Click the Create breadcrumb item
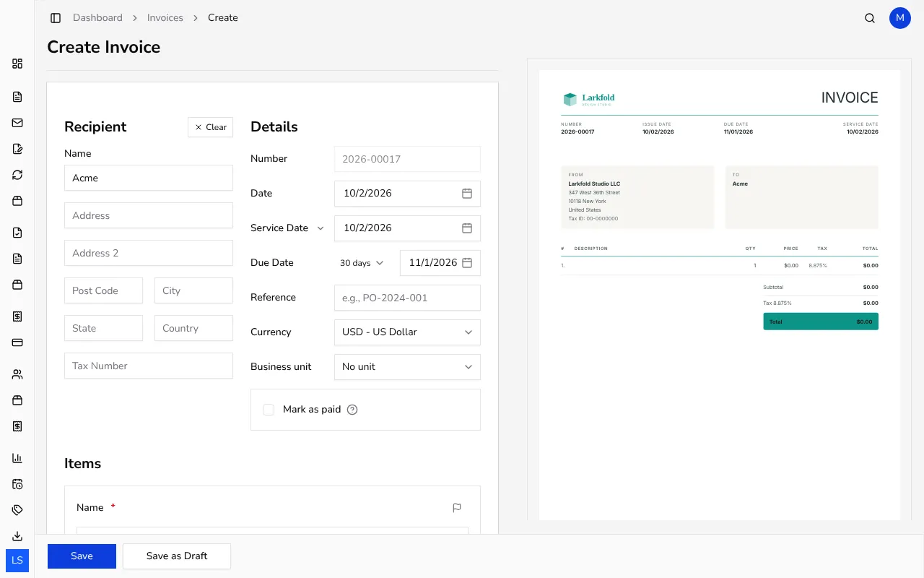The height and width of the screenshot is (578, 924). tap(223, 18)
